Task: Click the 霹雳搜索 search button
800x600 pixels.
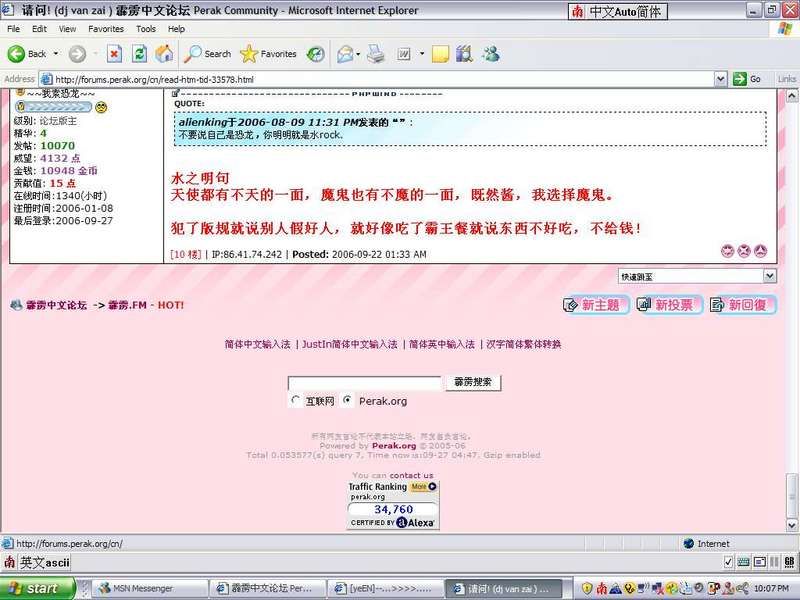Action: coord(472,383)
